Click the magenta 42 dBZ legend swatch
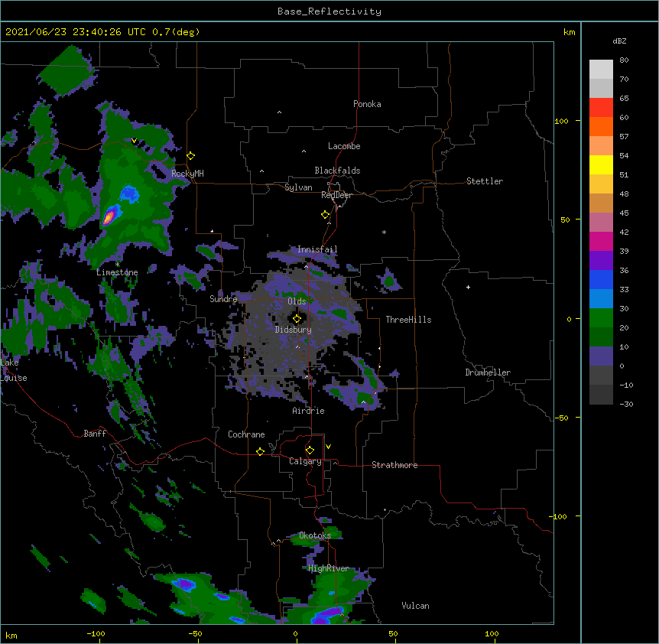Image resolution: width=659 pixels, height=644 pixels. tap(601, 242)
